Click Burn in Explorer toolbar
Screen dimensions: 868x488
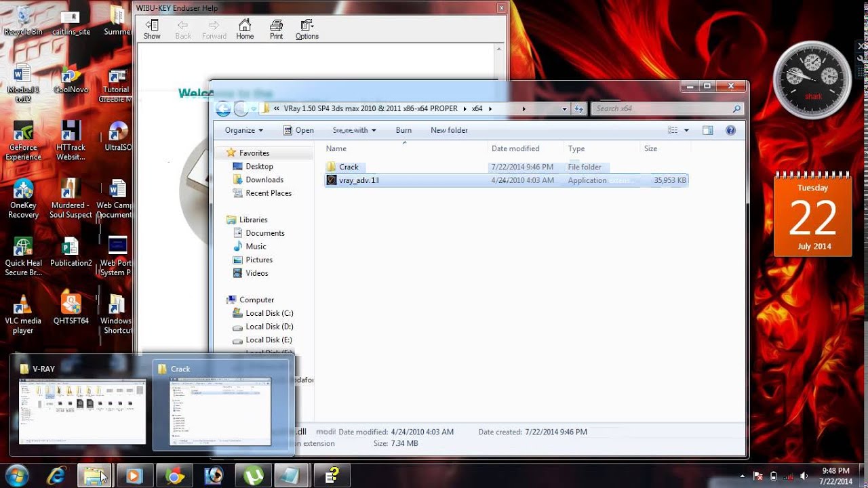(403, 130)
